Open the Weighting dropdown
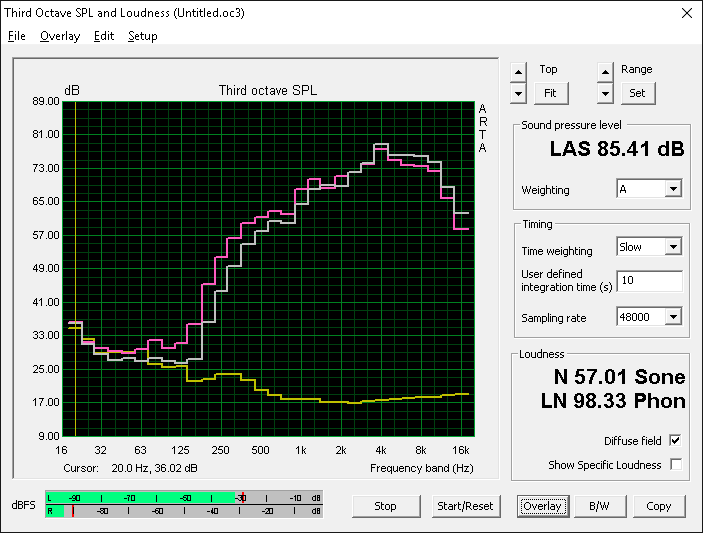The image size is (703, 533). (x=673, y=189)
